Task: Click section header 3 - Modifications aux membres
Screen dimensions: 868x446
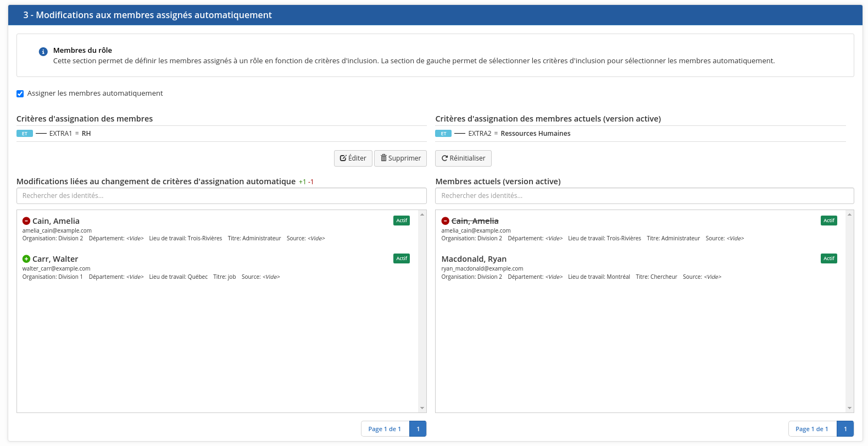Action: point(435,15)
